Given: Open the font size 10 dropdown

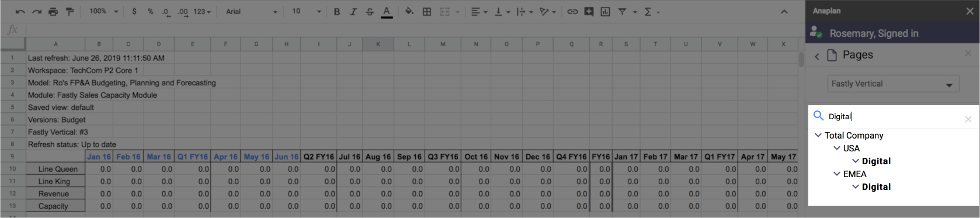Looking at the screenshot, I should (x=307, y=12).
